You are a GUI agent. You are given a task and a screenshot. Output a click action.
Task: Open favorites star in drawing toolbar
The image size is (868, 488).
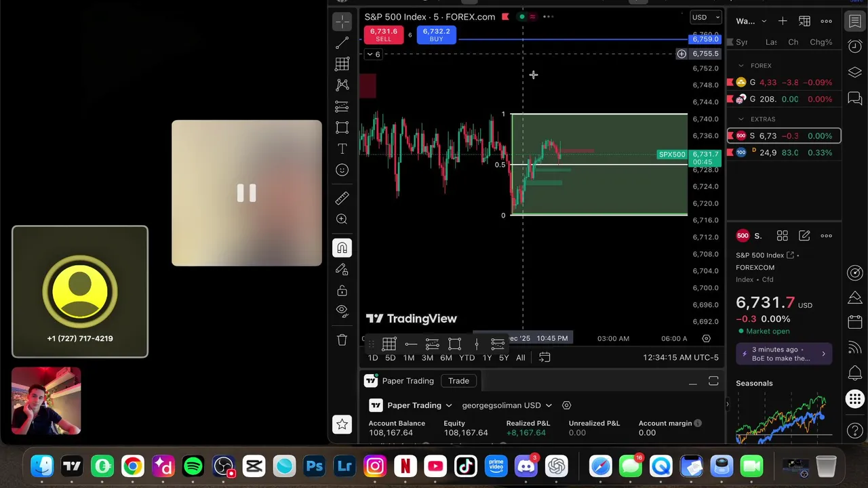[342, 424]
